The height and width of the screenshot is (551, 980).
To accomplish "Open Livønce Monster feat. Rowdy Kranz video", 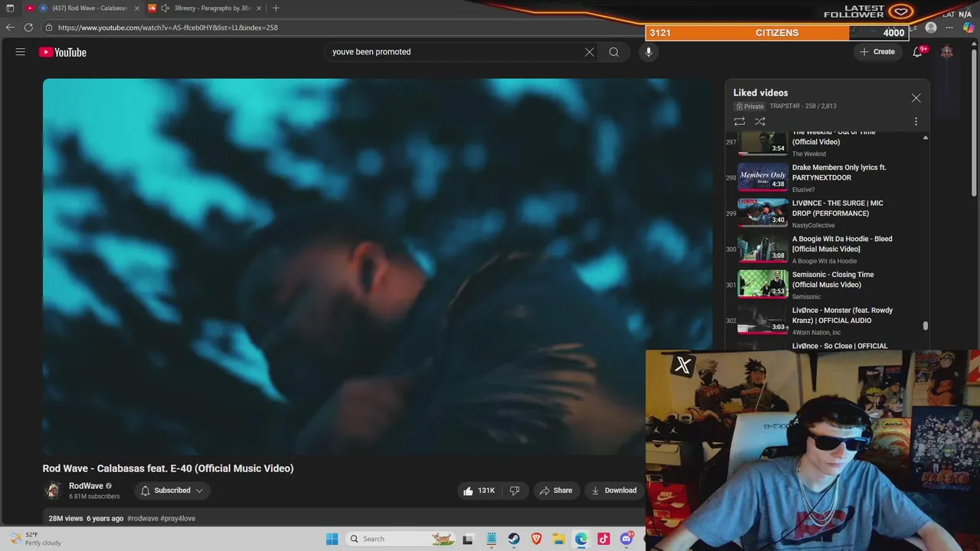I will pyautogui.click(x=827, y=321).
